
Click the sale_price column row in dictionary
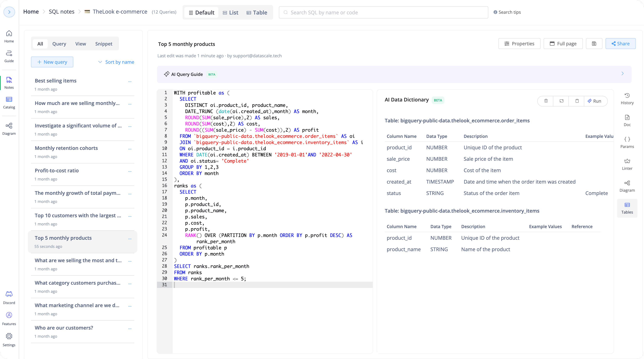[499, 159]
